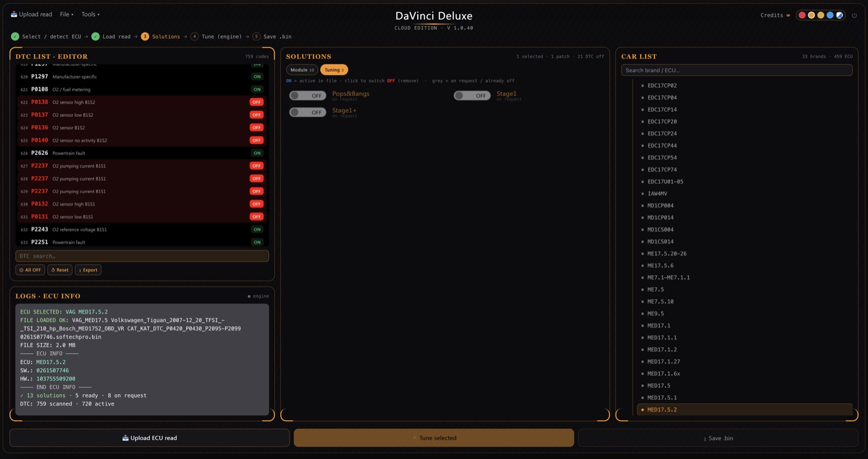Toggle the OFF badge for P0136
The image size is (868, 459).
[x=256, y=127]
